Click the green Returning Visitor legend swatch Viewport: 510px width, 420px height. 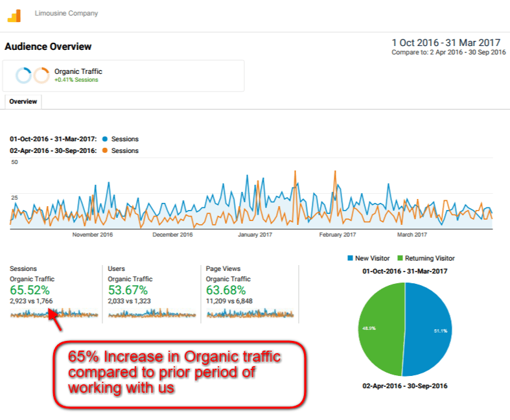(400, 258)
